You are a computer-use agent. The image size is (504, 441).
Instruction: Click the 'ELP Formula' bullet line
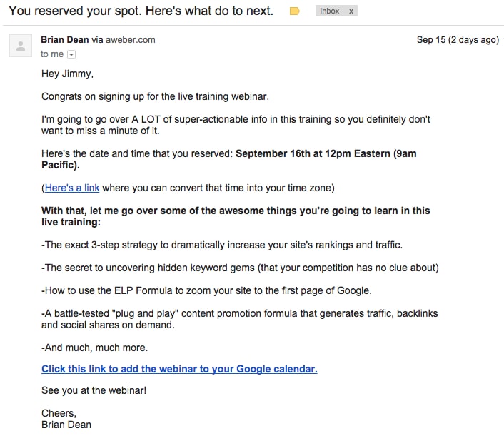[206, 290]
